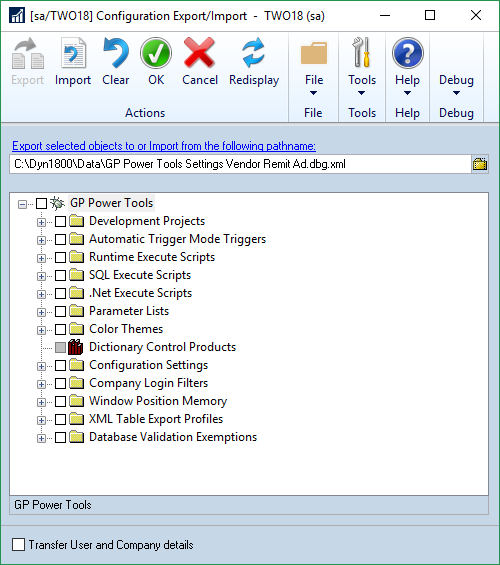The width and height of the screenshot is (500, 565).
Task: Click the Company Login Filters folder icon
Action: (76, 383)
